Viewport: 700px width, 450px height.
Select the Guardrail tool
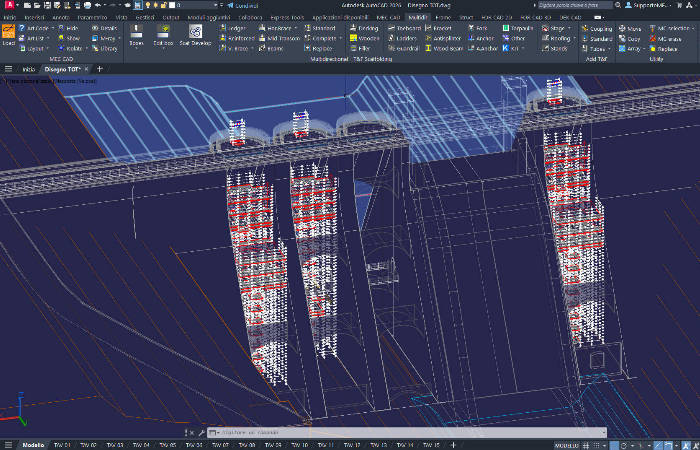coord(403,49)
